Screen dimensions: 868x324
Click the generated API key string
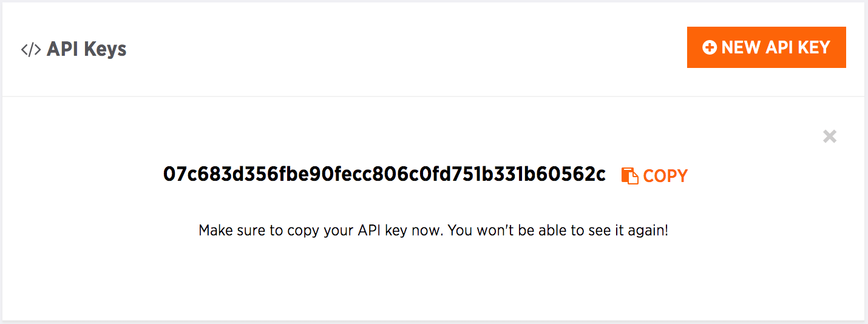(384, 174)
